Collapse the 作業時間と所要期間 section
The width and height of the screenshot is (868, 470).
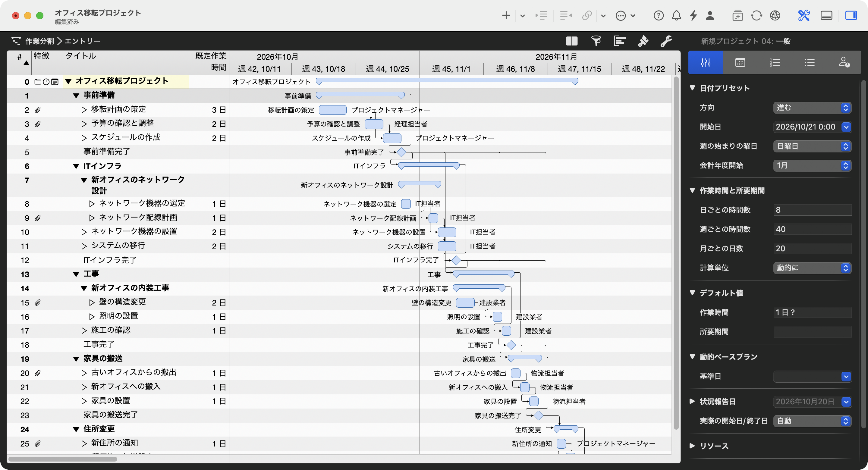click(693, 190)
